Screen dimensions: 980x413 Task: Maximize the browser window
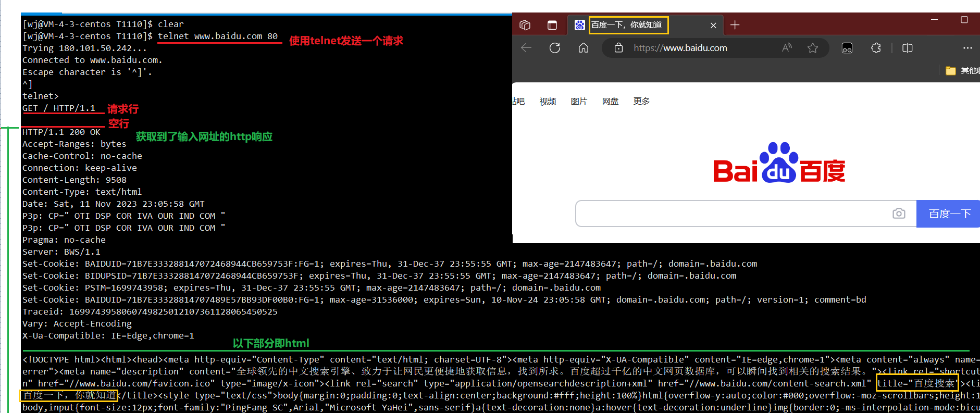[x=964, y=20]
